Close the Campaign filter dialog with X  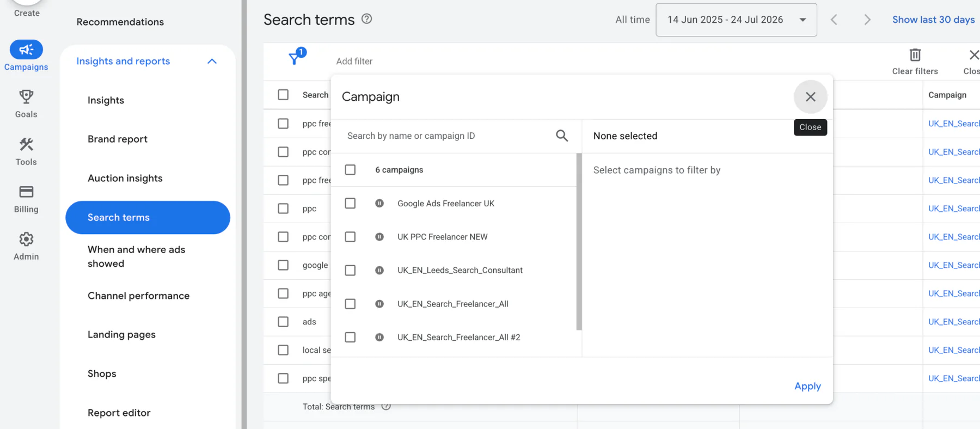pyautogui.click(x=811, y=97)
